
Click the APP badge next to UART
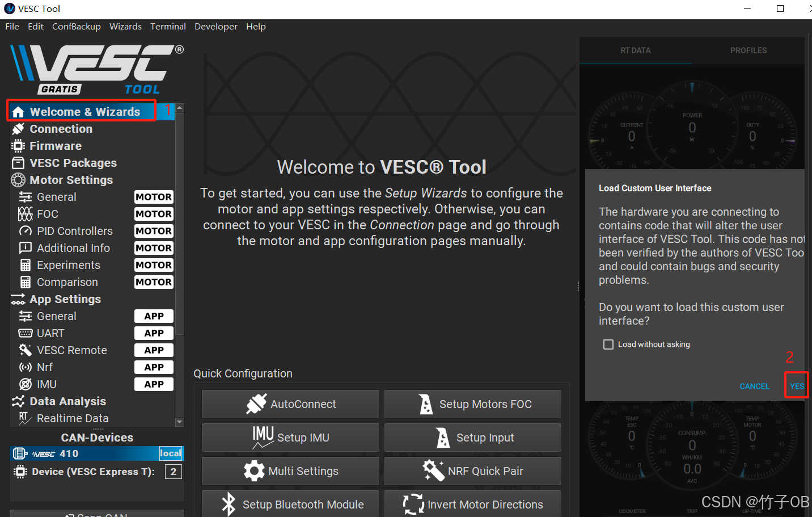coord(154,333)
